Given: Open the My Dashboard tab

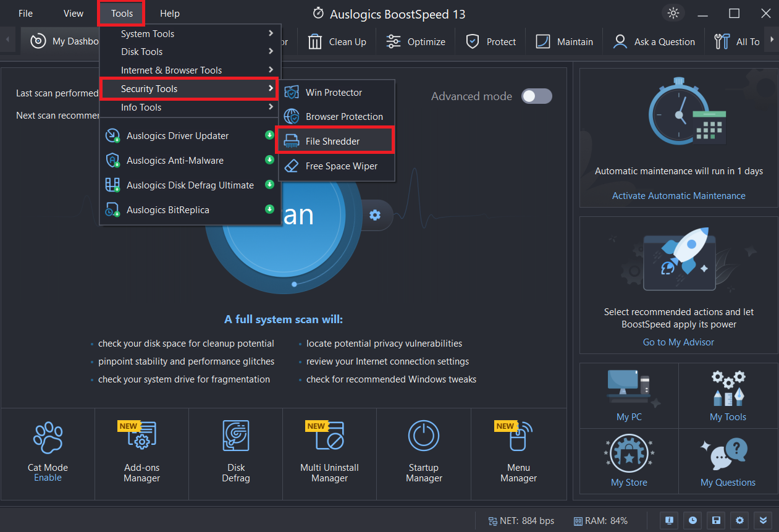Looking at the screenshot, I should click(61, 41).
